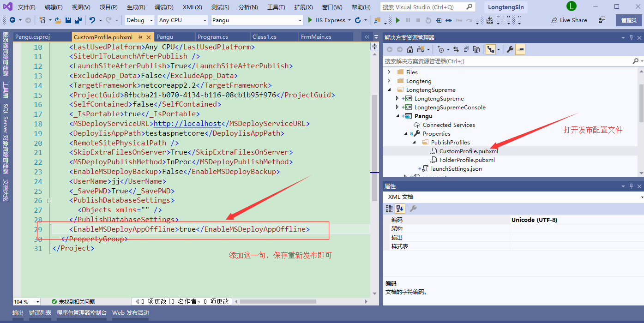Open the 文件(F) menu
Viewport: 644px width, 323px height.
pyautogui.click(x=26, y=7)
